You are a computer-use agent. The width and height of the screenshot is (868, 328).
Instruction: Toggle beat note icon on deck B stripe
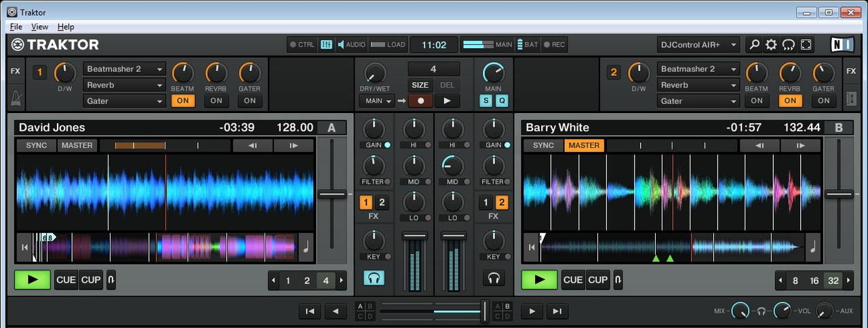coord(812,248)
